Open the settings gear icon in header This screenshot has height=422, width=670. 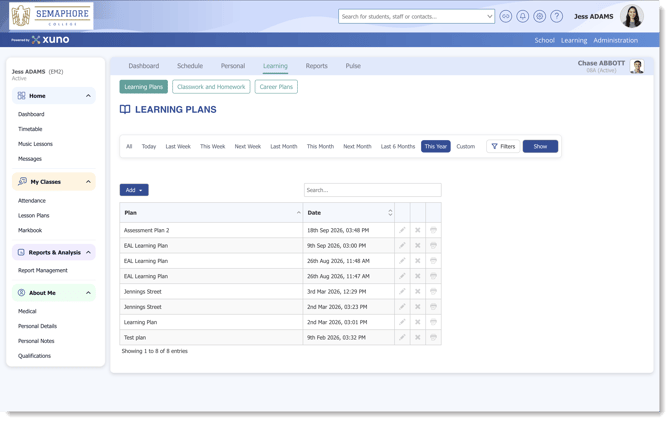(x=540, y=16)
